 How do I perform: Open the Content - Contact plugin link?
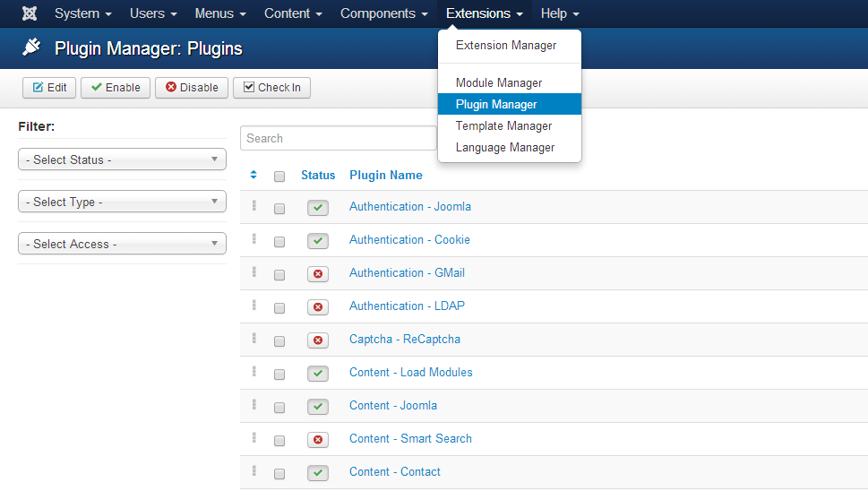[395, 472]
